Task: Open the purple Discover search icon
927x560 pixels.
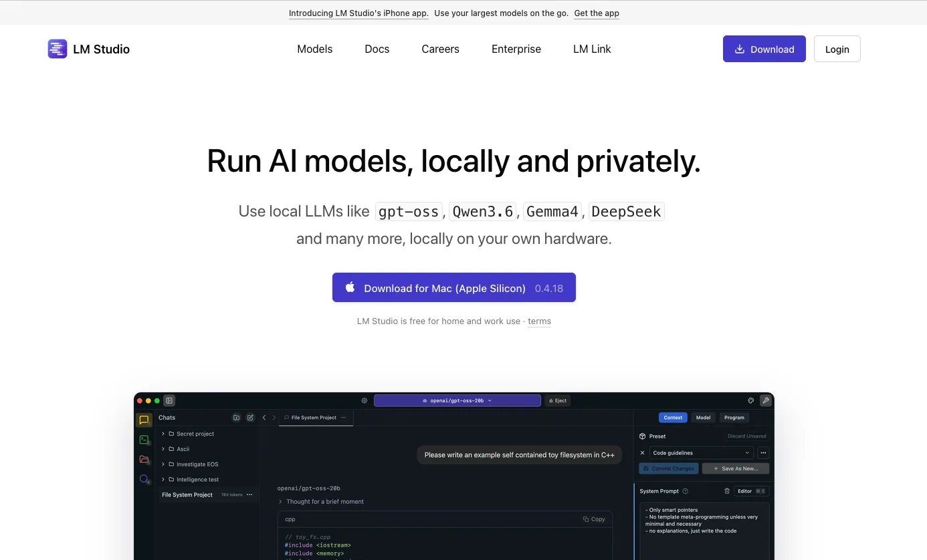Action: pyautogui.click(x=144, y=479)
